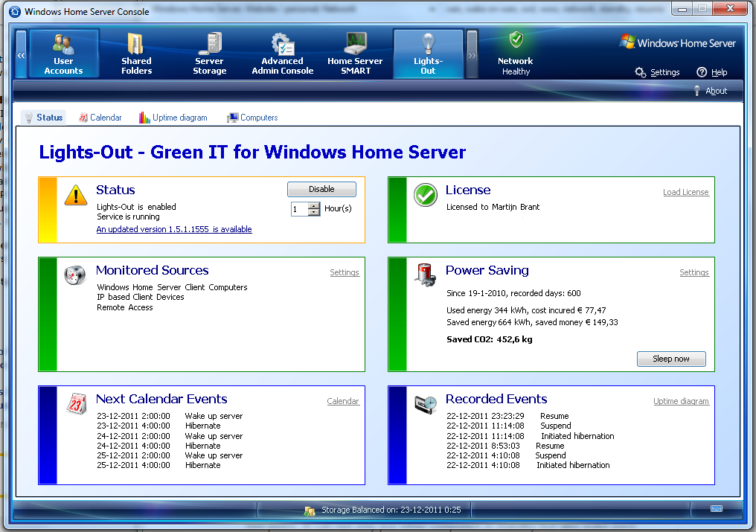Put the server to sleep with Sleep now
756x532 pixels.
coord(671,359)
